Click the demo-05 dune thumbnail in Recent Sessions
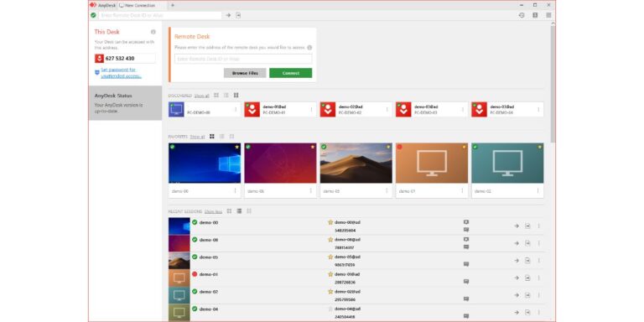 179,261
